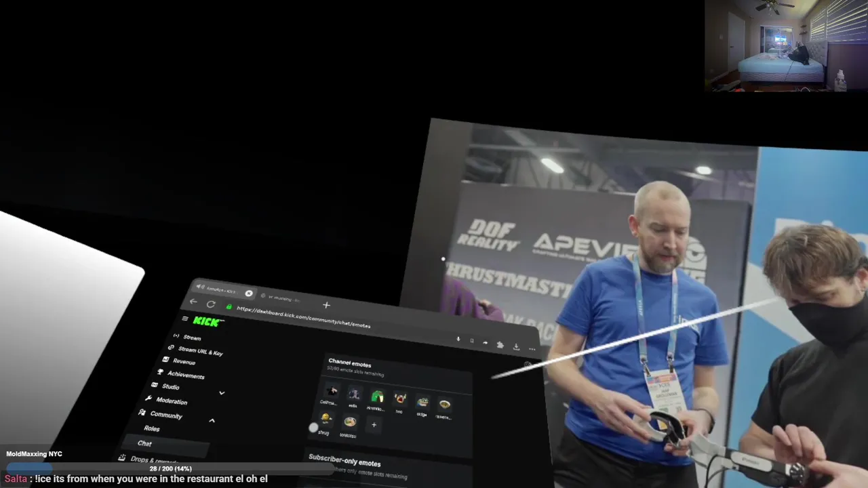Click the share arrow in browser toolbar

485,342
